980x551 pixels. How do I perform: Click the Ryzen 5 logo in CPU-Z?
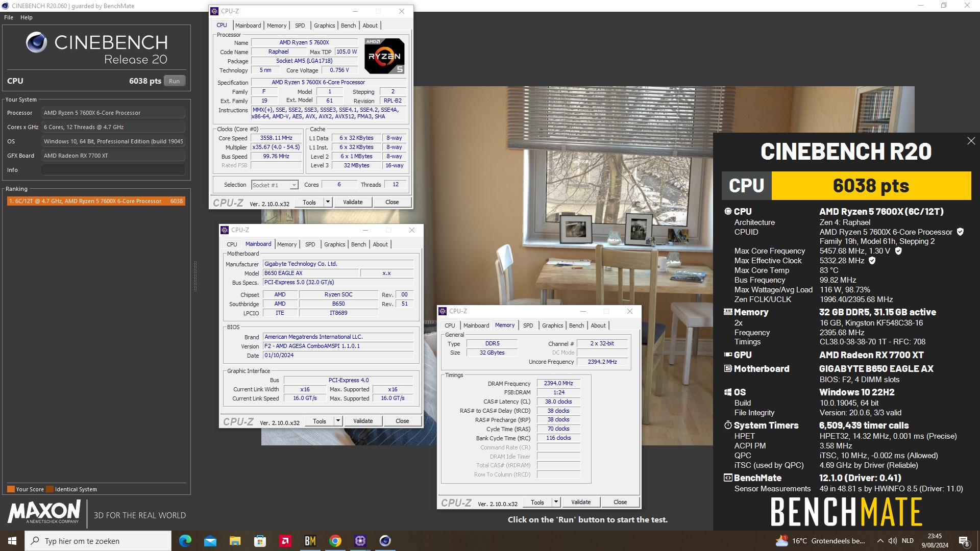pos(384,56)
